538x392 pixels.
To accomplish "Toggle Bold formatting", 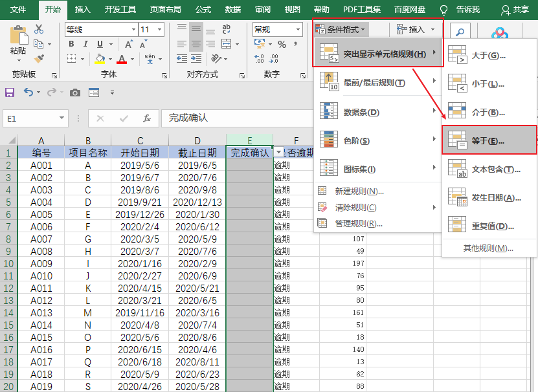I will point(71,44).
